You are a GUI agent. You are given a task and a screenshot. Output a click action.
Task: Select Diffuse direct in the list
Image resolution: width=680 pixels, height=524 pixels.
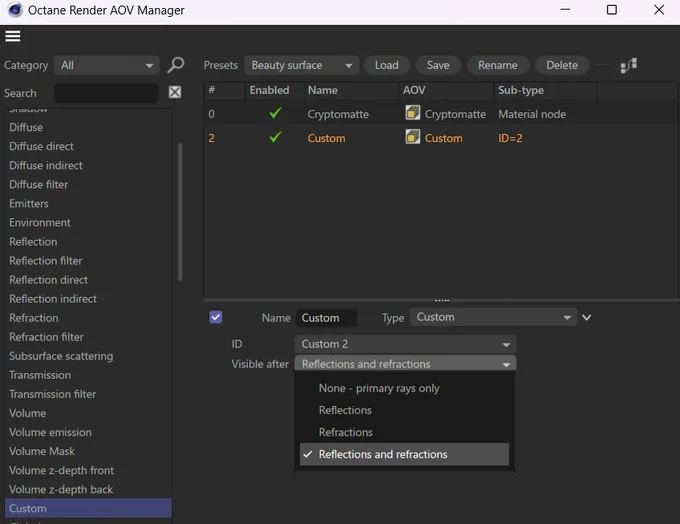pyautogui.click(x=88, y=146)
